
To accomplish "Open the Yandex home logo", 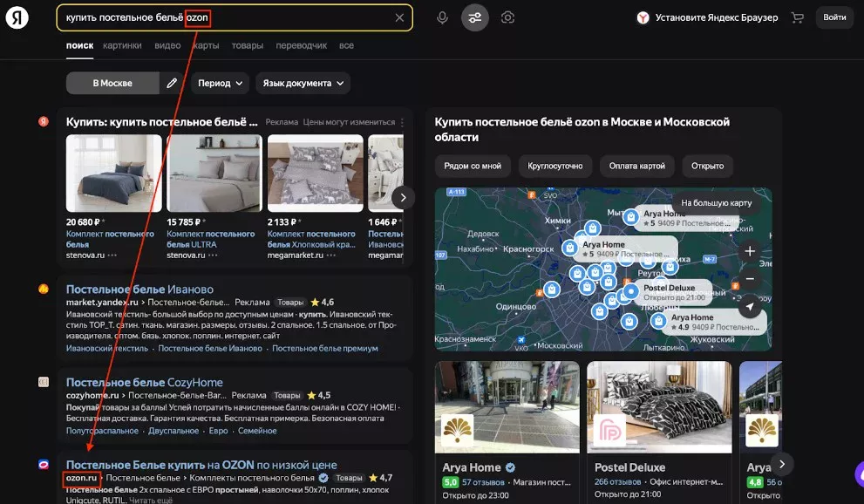I will (17, 17).
